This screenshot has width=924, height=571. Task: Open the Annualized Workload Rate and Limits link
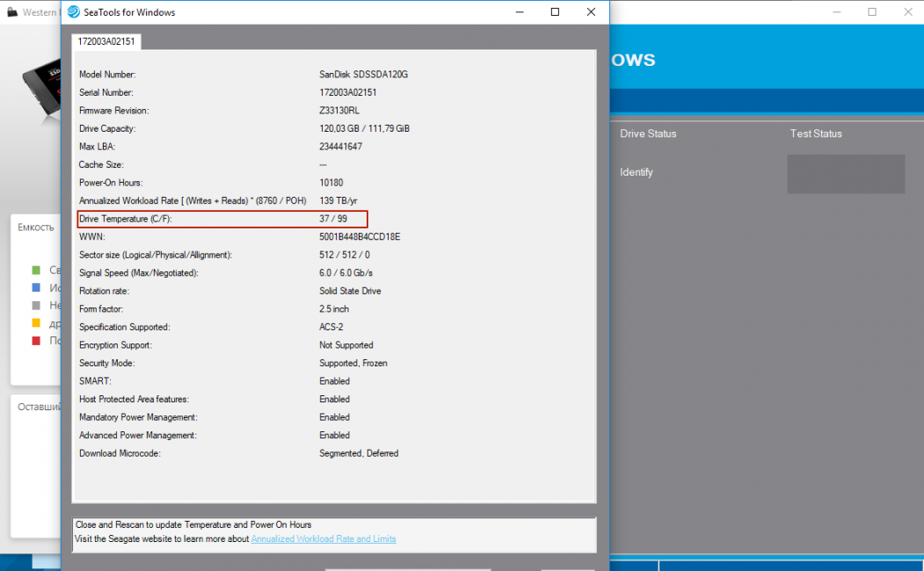(324, 538)
